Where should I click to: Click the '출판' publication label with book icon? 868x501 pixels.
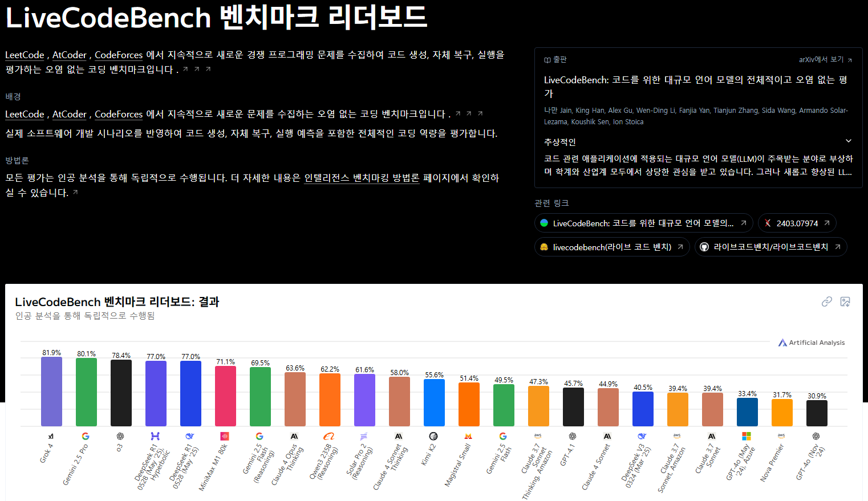(555, 59)
